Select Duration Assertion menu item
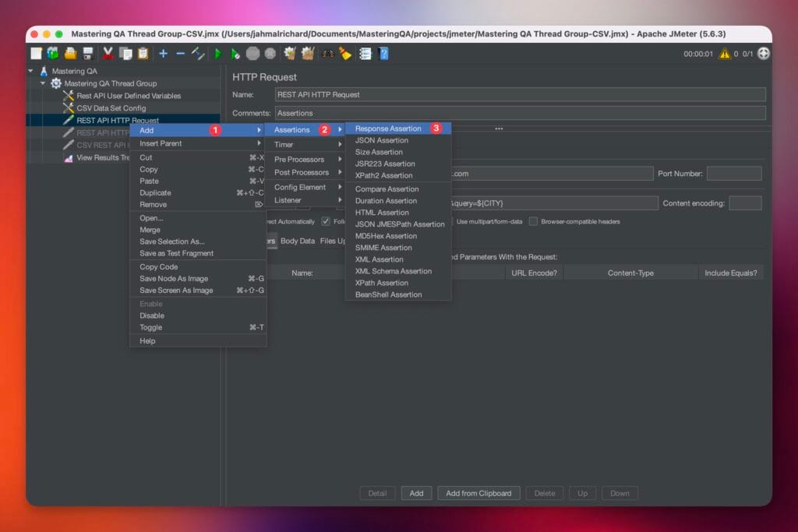This screenshot has height=532, width=798. point(398,201)
